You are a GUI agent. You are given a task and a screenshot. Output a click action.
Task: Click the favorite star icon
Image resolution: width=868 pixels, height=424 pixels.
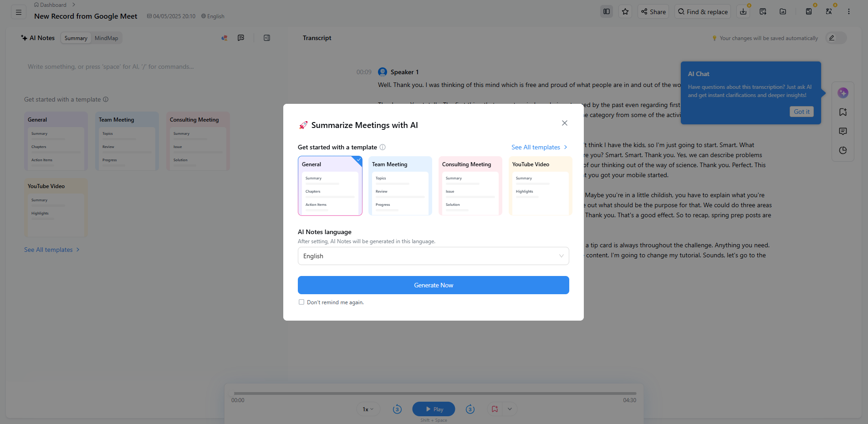(625, 11)
